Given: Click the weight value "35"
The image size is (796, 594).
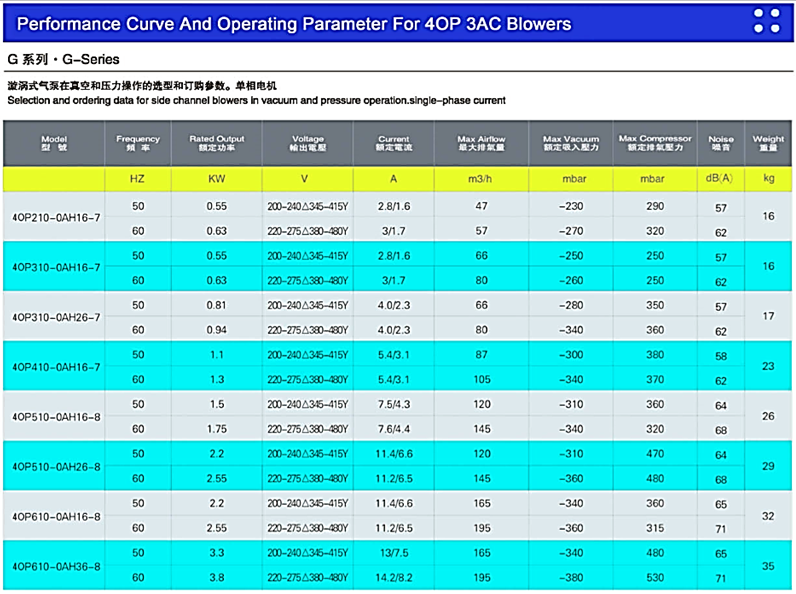Looking at the screenshot, I should [x=768, y=566].
